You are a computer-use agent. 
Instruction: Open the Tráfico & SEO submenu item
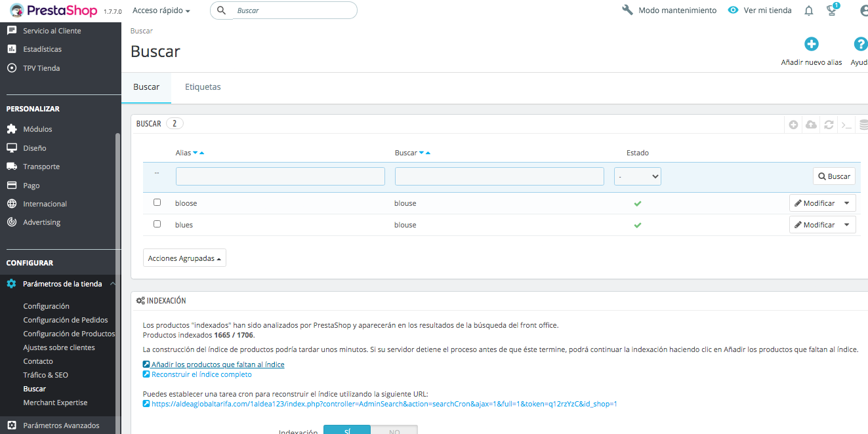pos(45,375)
